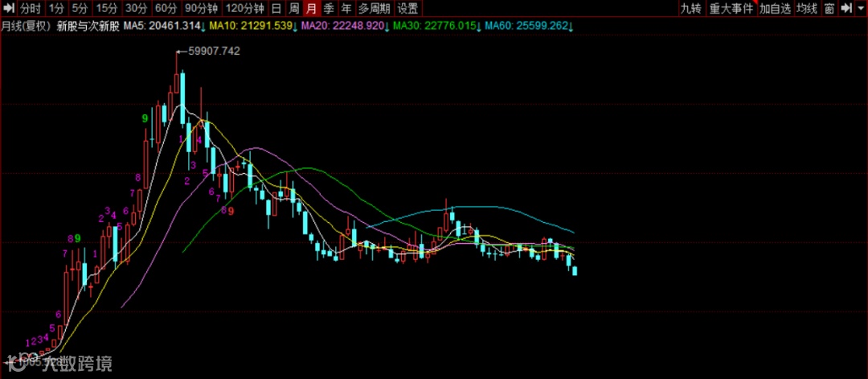The image size is (868, 379).
Task: Select the 15分 period tab
Action: point(106,8)
